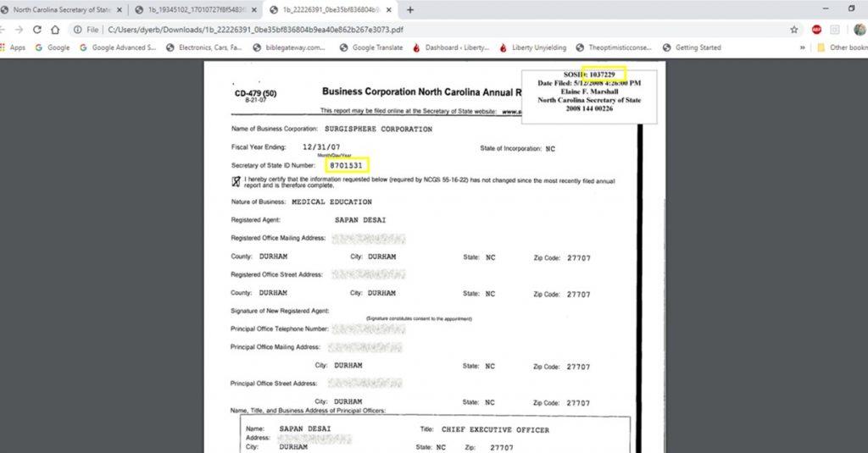
Task: Click CHIEF EXECUTIVE OFFICER title text
Action: (x=495, y=430)
